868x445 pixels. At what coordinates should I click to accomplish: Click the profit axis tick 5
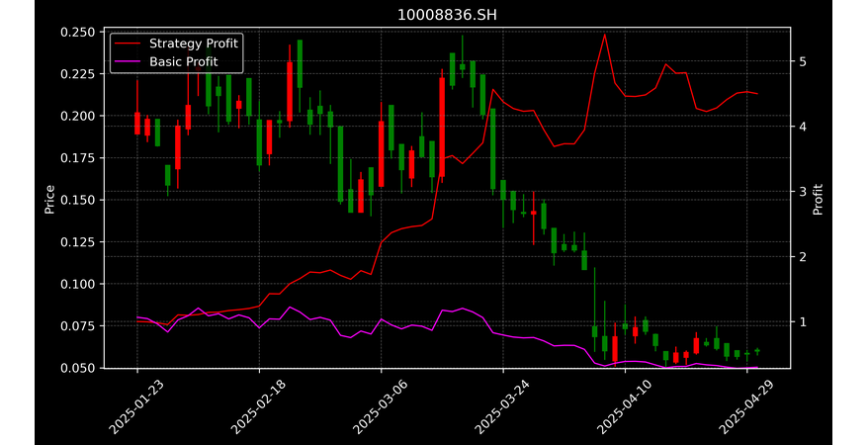coord(801,61)
